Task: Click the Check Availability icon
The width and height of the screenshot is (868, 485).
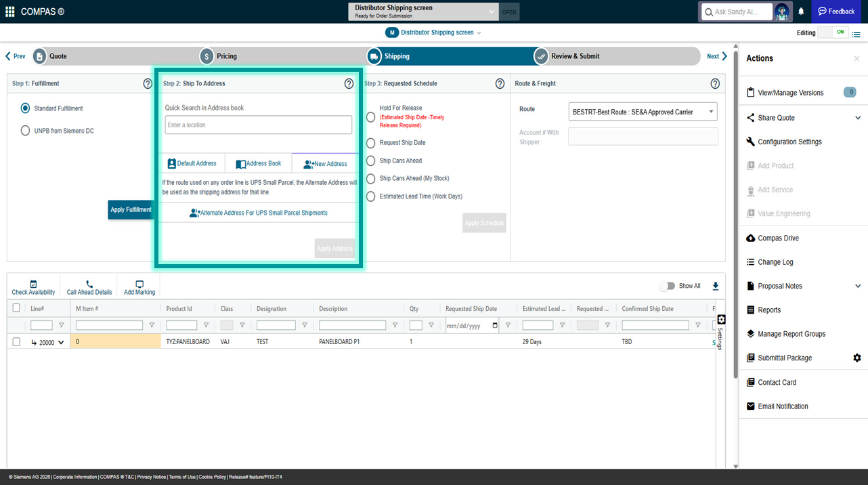Action: click(33, 284)
